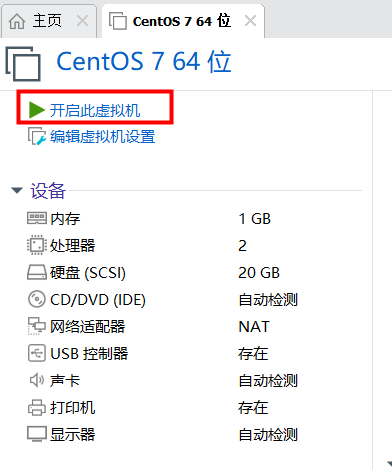Select the processor (处理器) chip icon
The height and width of the screenshot is (470, 392).
[x=36, y=245]
